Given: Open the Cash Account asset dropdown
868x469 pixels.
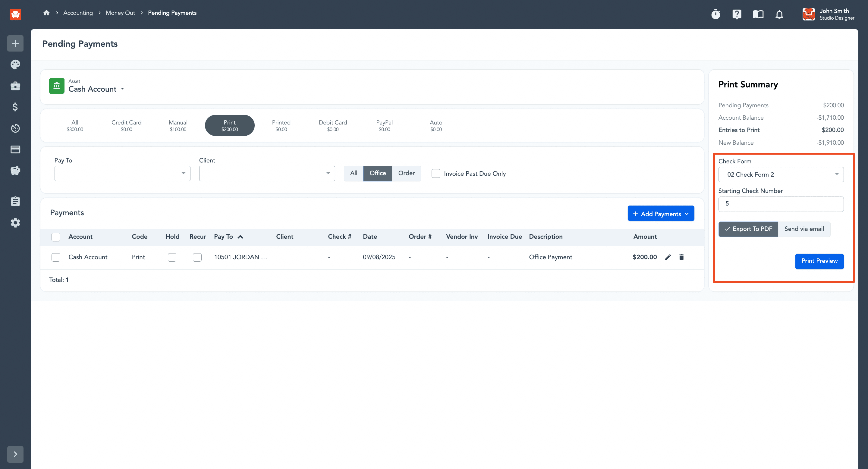Looking at the screenshot, I should tap(96, 89).
